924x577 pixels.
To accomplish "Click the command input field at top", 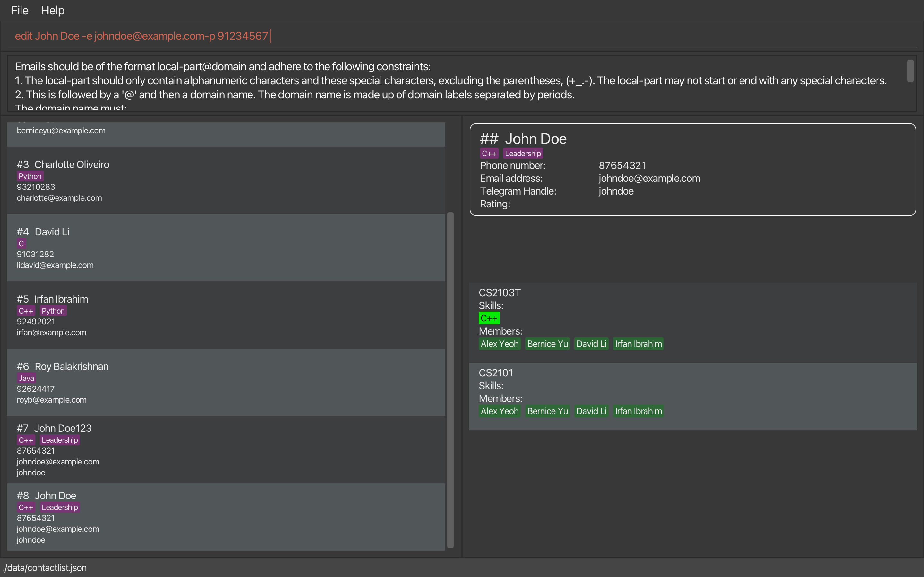I will 462,35.
